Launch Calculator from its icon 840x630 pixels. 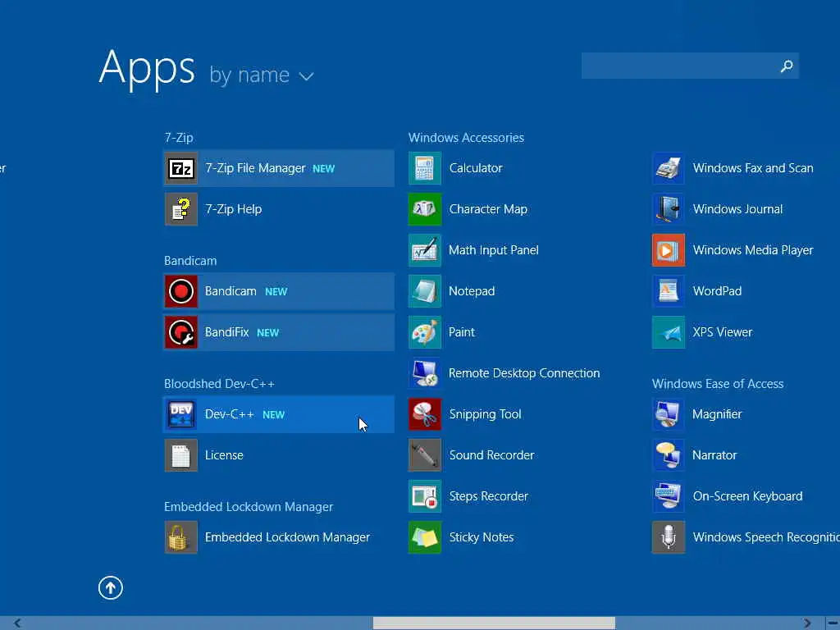[425, 168]
